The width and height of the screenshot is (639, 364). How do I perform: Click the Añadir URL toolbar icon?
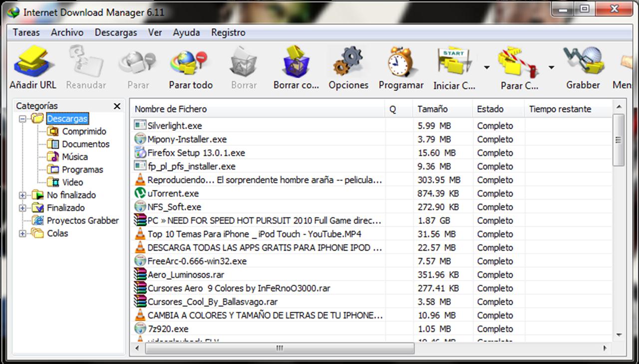tap(33, 62)
